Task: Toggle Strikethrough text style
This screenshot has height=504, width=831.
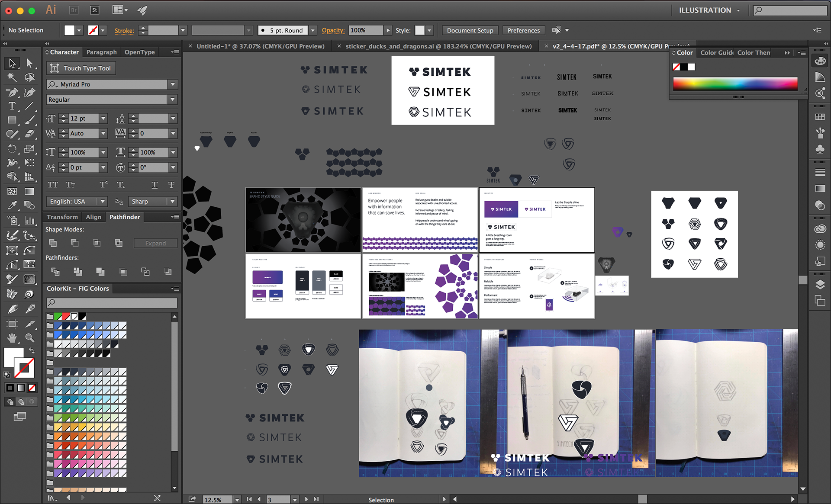Action: tap(171, 185)
